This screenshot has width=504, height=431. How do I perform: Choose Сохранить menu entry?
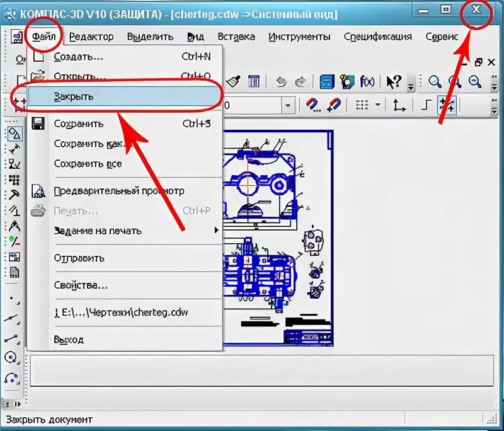125,124
